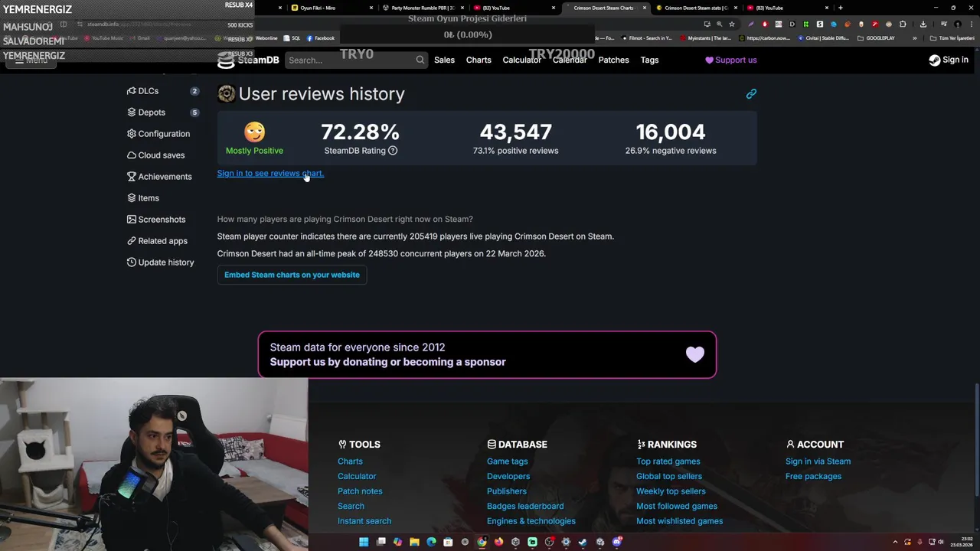980x551 pixels.
Task: Click footer link Patch notes
Action: tap(360, 491)
